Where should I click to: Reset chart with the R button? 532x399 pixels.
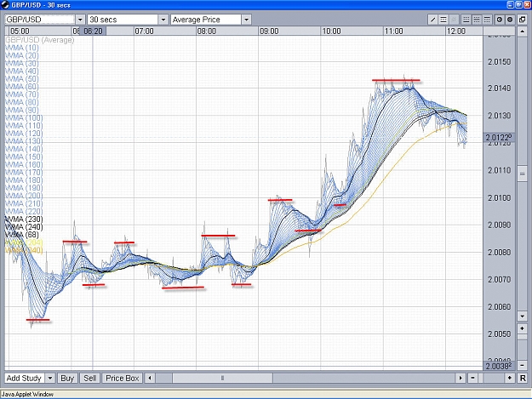(x=523, y=378)
